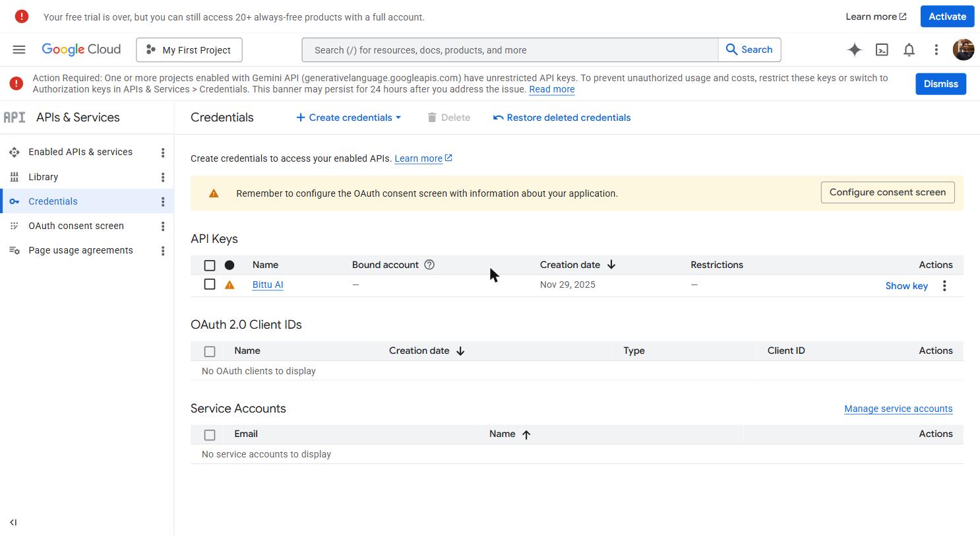This screenshot has width=980, height=536.
Task: Focus the resource search field
Action: 510,50
